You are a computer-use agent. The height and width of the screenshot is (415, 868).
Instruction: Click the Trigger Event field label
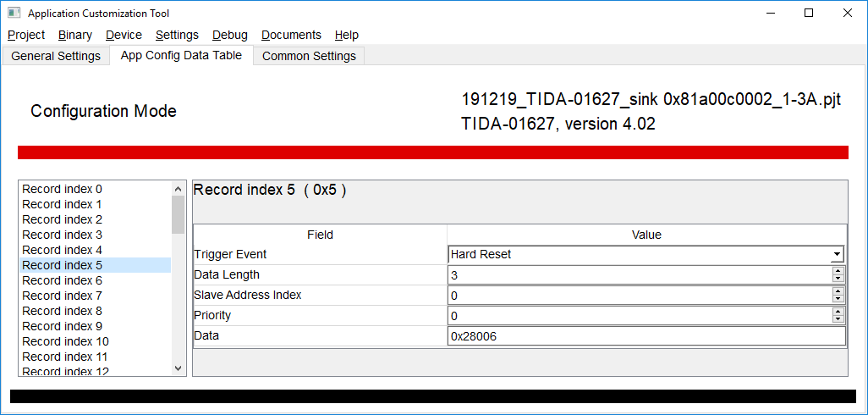[230, 254]
